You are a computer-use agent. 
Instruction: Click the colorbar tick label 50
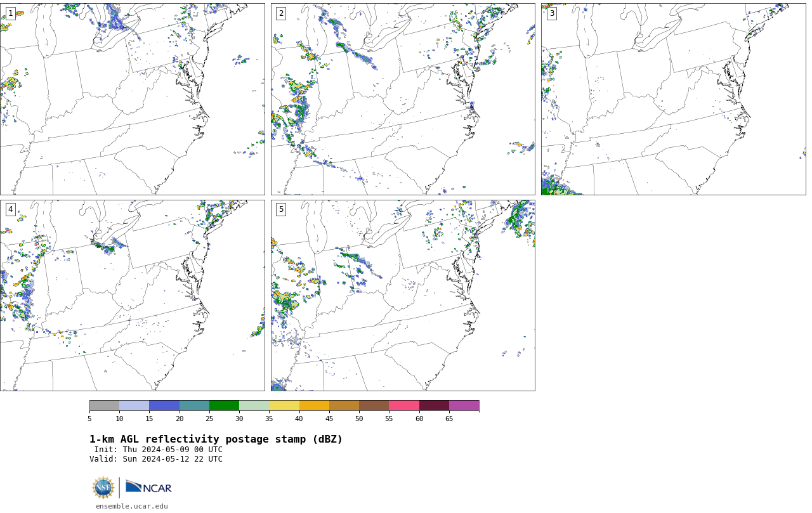[x=359, y=419]
